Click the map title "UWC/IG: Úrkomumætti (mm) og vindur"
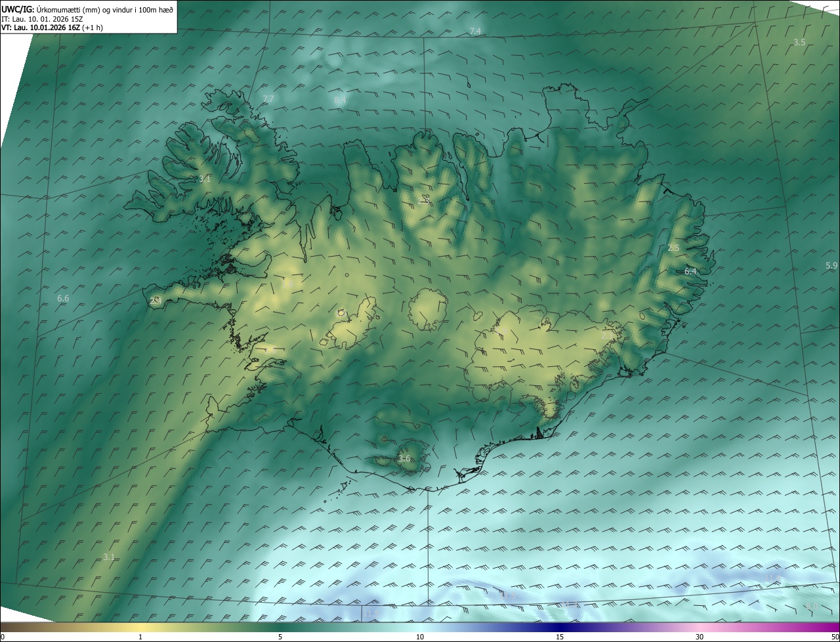This screenshot has width=840, height=642. pos(87,9)
